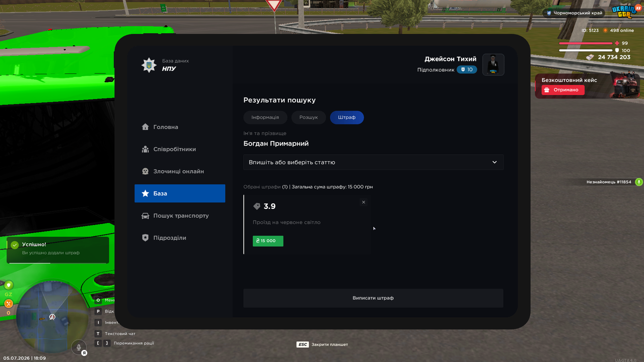This screenshot has width=644, height=362.
Task: Open the fine article dropdown chevron
Action: [x=494, y=162]
